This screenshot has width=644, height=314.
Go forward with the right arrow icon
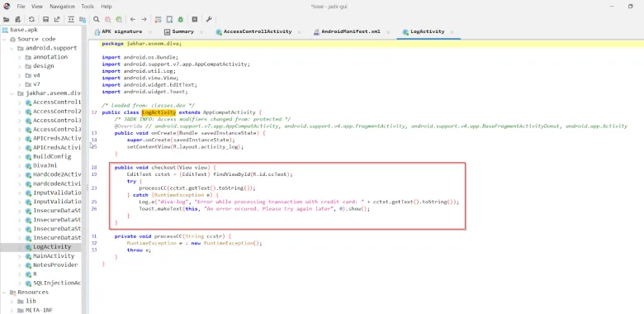click(144, 19)
